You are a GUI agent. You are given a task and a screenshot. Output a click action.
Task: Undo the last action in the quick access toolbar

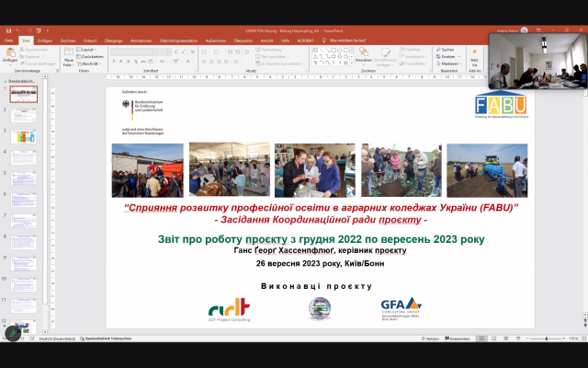click(17, 30)
